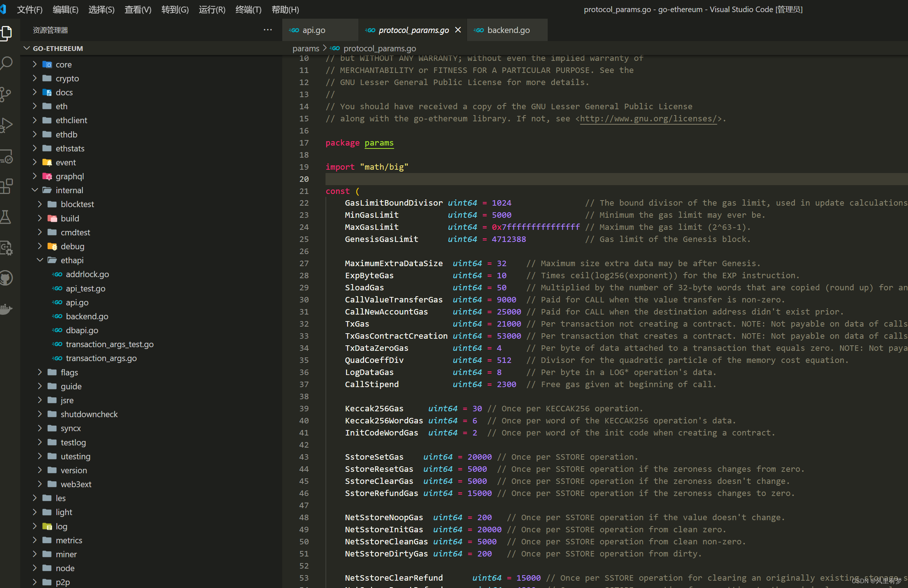
Task: Open the Docker view icon
Action: point(6,309)
